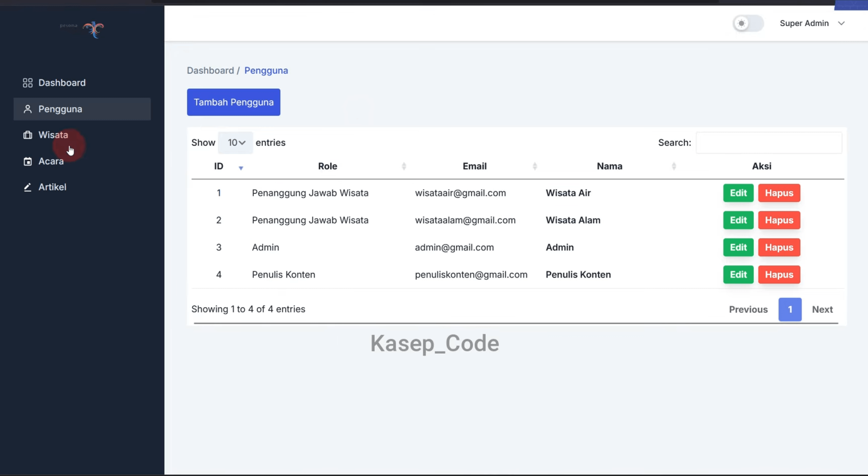The width and height of the screenshot is (868, 476).
Task: Click the wisataair@gmail.com email cell
Action: (x=460, y=193)
